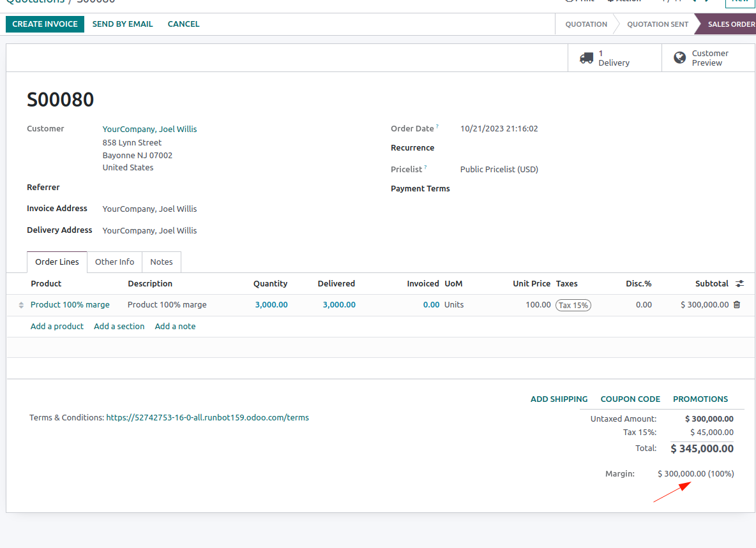The image size is (756, 548).
Task: Open Customer Preview
Action: (x=708, y=58)
